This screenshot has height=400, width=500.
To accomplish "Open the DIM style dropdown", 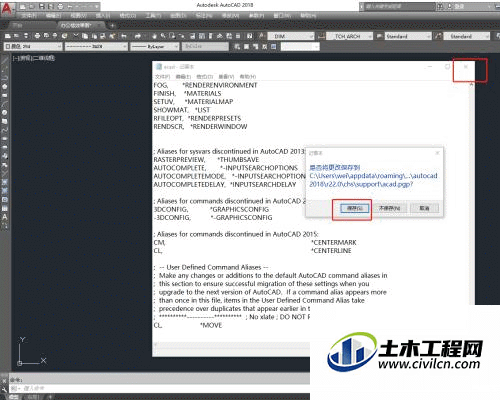I will [x=291, y=36].
